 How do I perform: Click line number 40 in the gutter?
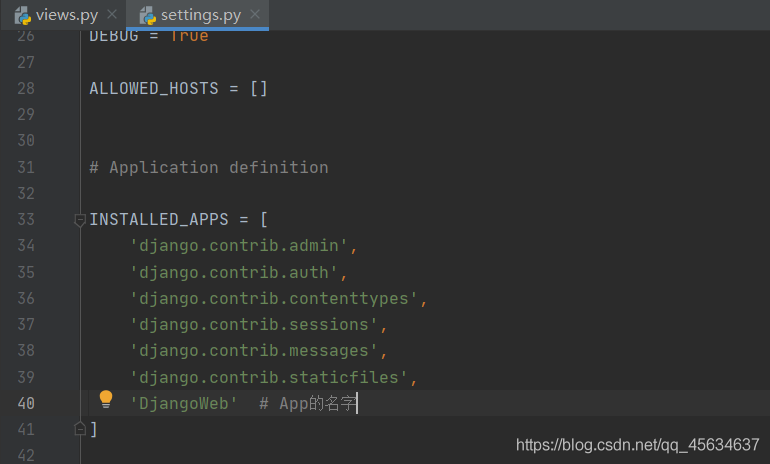[x=26, y=404]
